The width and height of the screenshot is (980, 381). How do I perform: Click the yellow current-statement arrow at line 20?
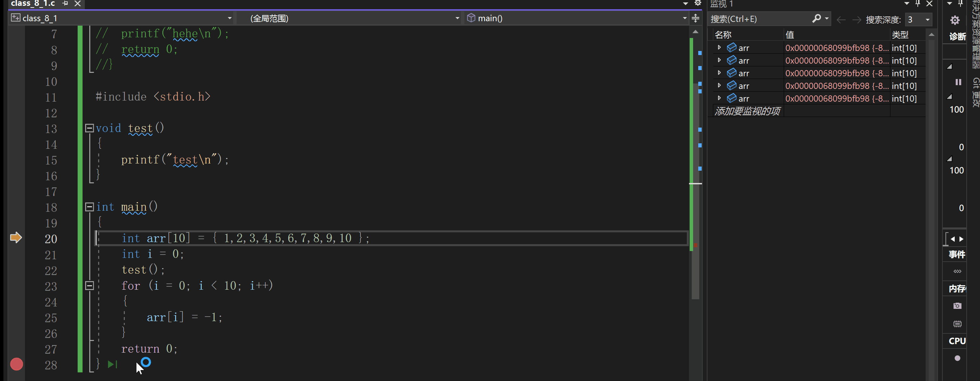[16, 238]
